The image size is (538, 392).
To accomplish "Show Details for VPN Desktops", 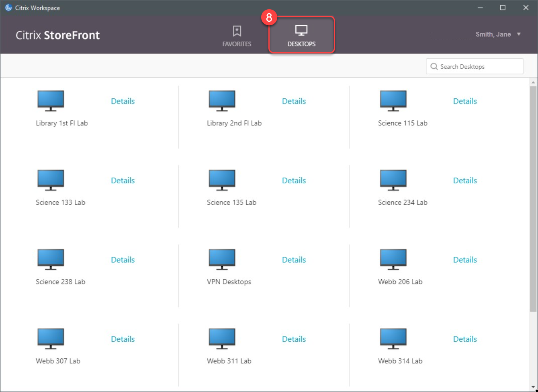I will tap(294, 260).
